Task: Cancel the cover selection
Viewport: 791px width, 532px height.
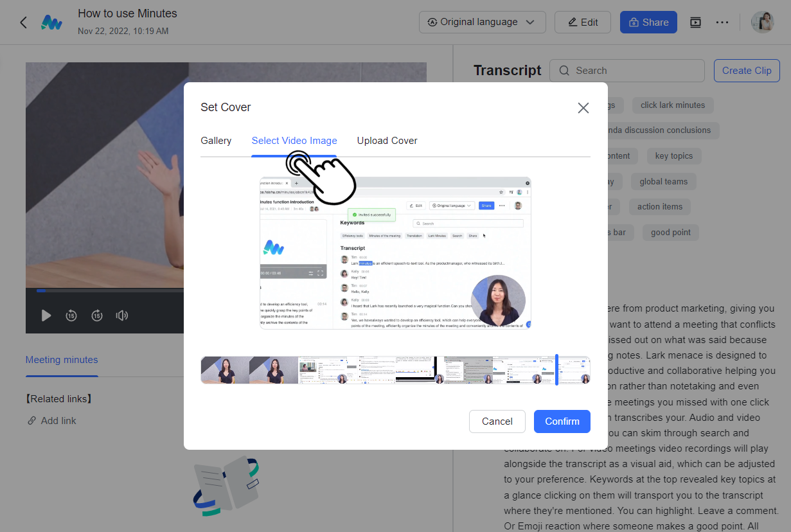Action: [x=497, y=421]
